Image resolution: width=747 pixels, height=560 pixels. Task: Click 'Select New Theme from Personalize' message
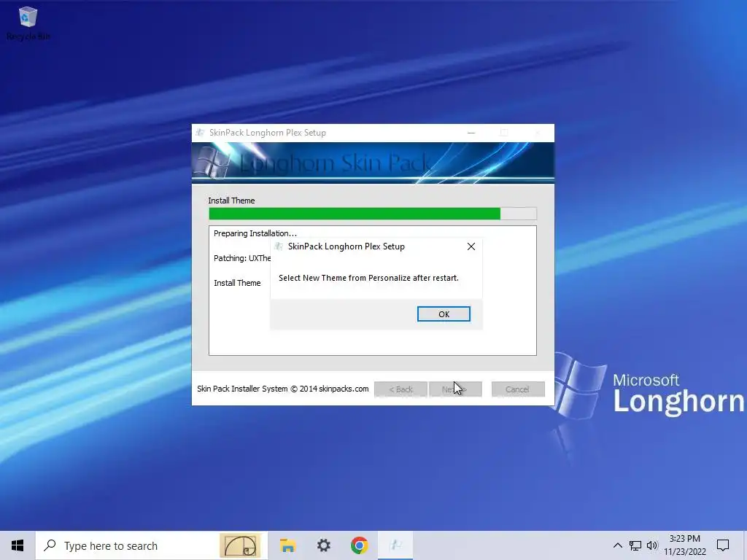tap(368, 278)
